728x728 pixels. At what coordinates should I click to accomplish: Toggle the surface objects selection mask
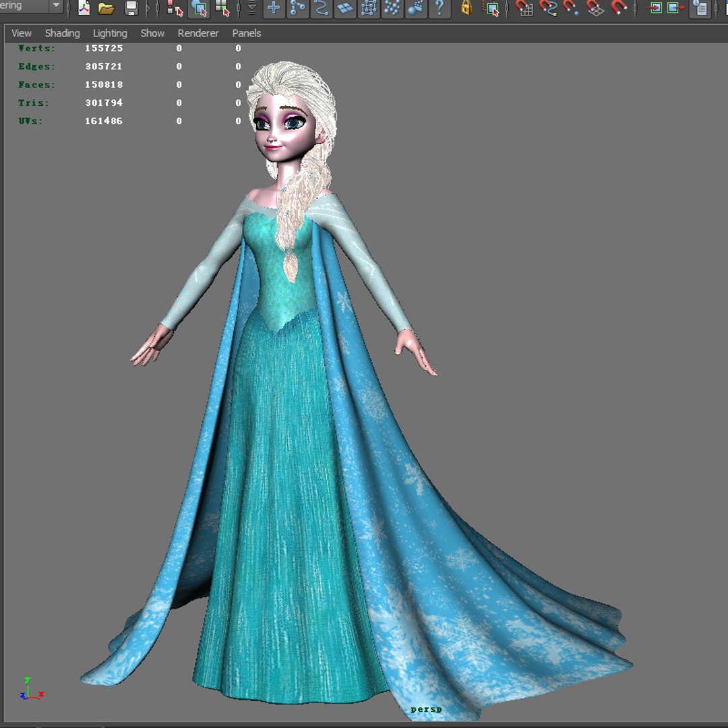pos(345,7)
